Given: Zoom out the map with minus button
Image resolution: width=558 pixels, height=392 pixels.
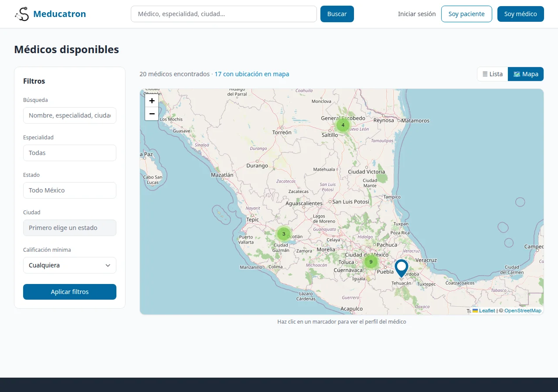Looking at the screenshot, I should click(x=152, y=114).
